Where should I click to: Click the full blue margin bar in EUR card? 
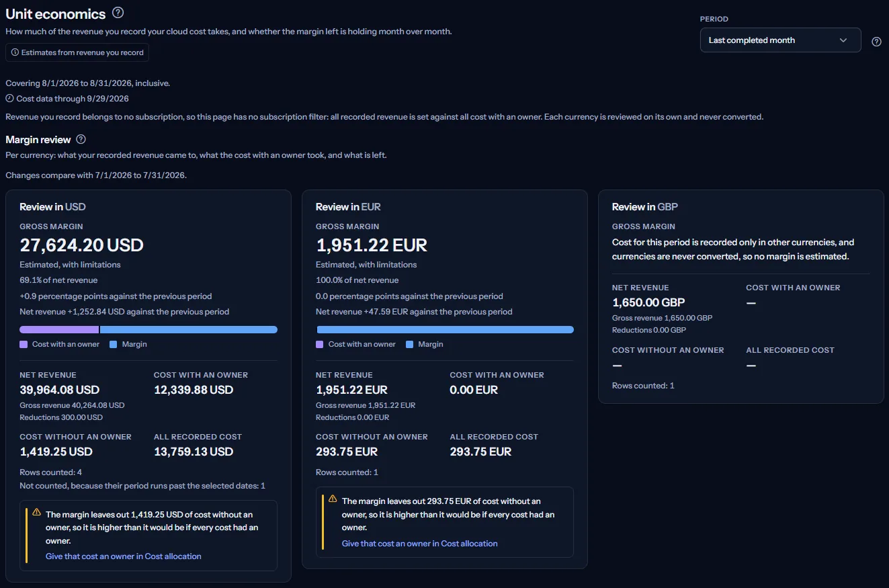click(445, 330)
